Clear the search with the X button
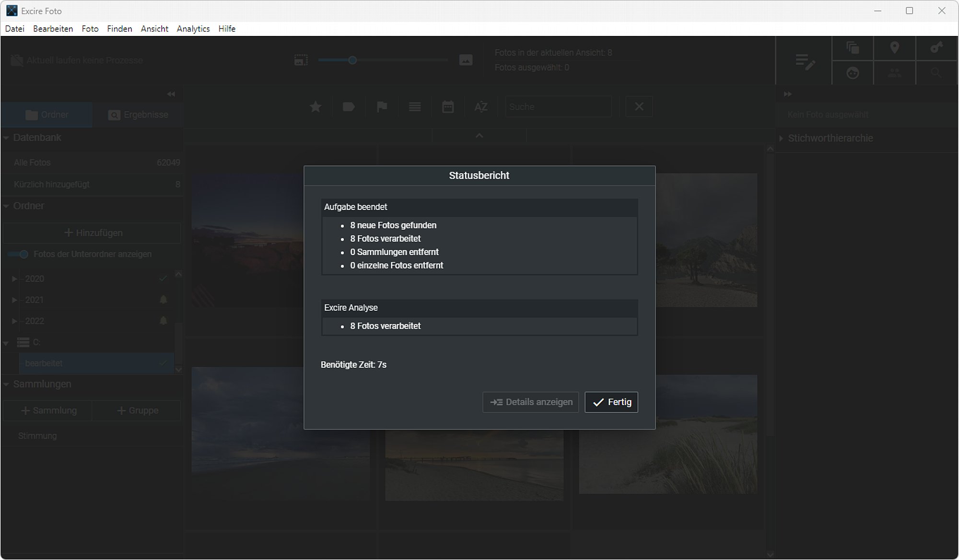This screenshot has width=959, height=560. pos(639,106)
